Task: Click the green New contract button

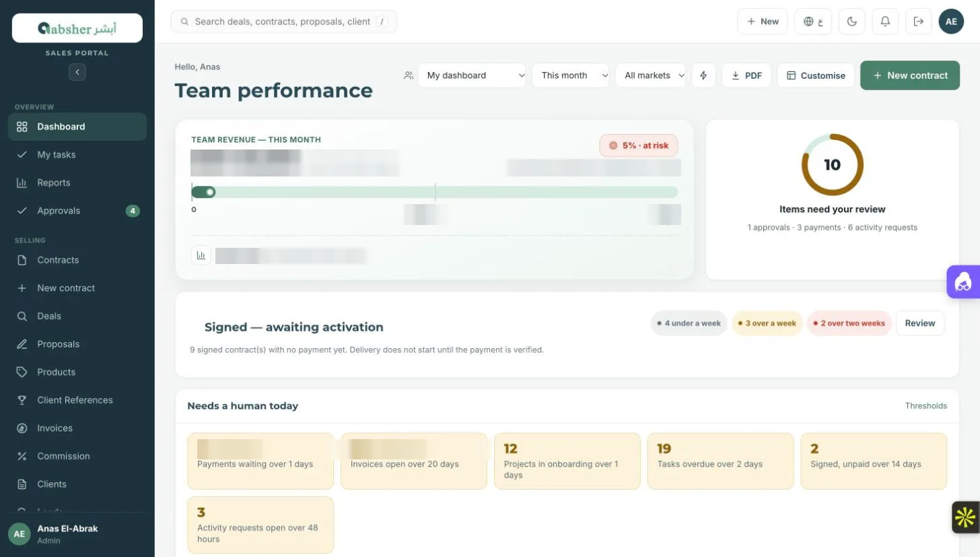Action: coord(910,75)
